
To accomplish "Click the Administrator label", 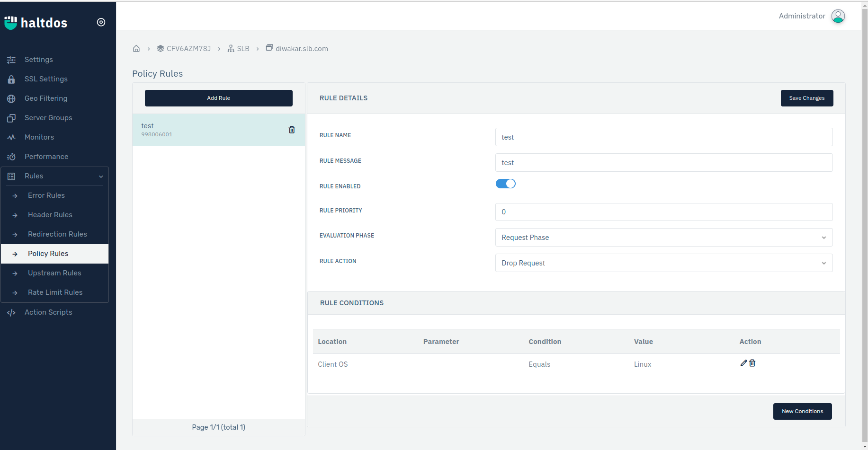I will click(x=802, y=16).
